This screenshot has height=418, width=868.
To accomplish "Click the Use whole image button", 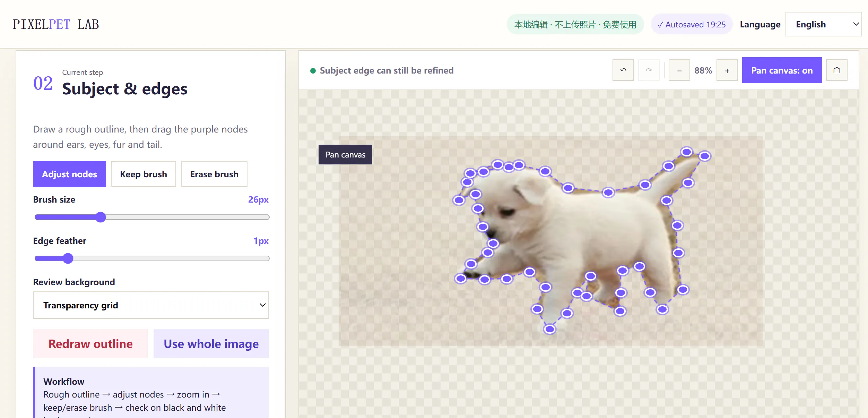I will (211, 344).
